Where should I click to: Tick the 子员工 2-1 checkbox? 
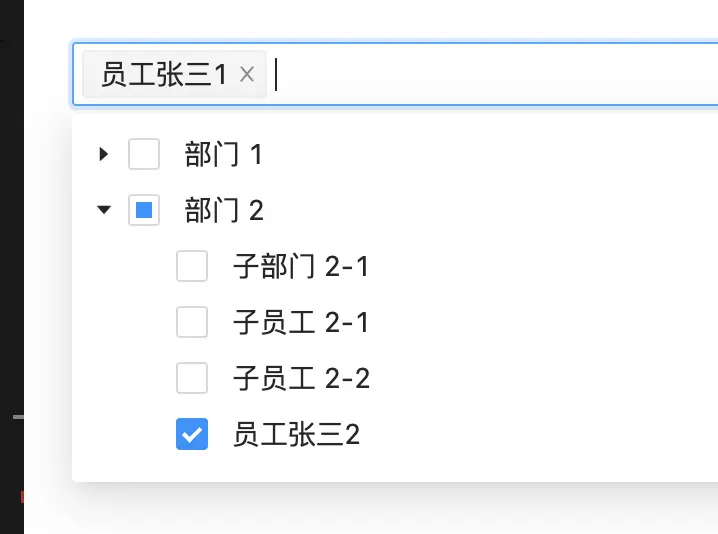coord(192,322)
